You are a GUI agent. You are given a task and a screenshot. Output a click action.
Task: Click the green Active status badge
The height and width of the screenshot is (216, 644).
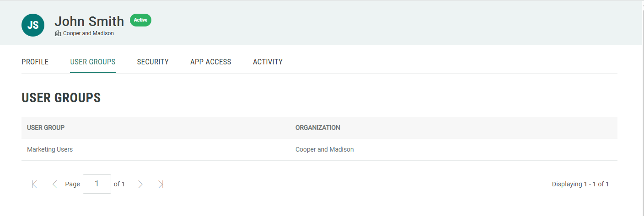[x=140, y=20]
